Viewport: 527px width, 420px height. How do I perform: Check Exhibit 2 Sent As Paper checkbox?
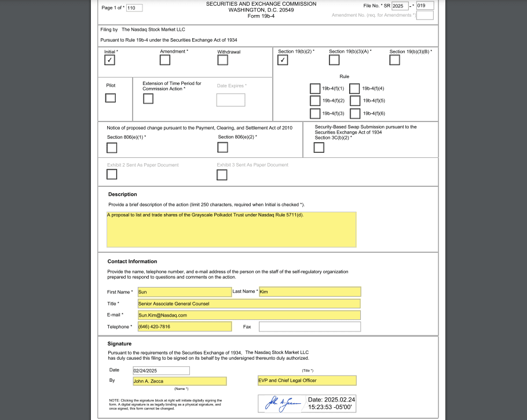(112, 174)
